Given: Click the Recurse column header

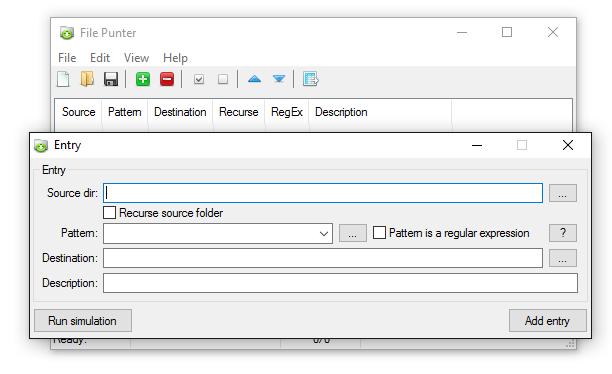Looking at the screenshot, I should (x=238, y=112).
